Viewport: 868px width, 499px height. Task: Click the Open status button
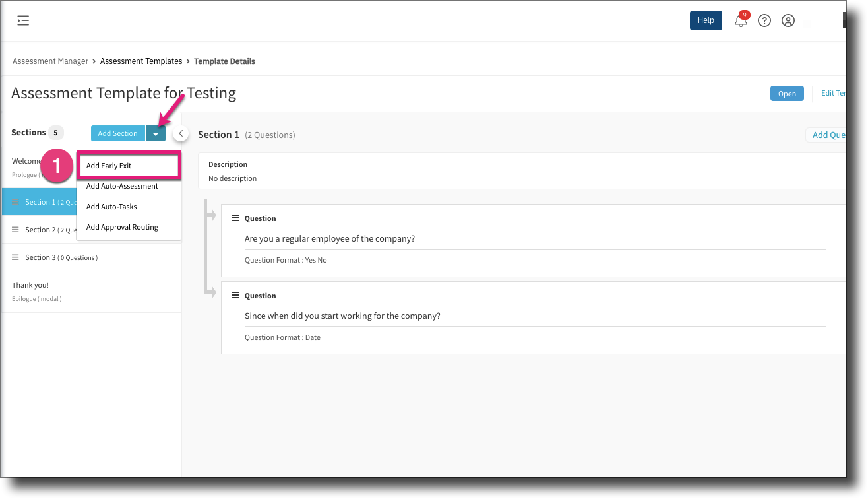tap(787, 93)
